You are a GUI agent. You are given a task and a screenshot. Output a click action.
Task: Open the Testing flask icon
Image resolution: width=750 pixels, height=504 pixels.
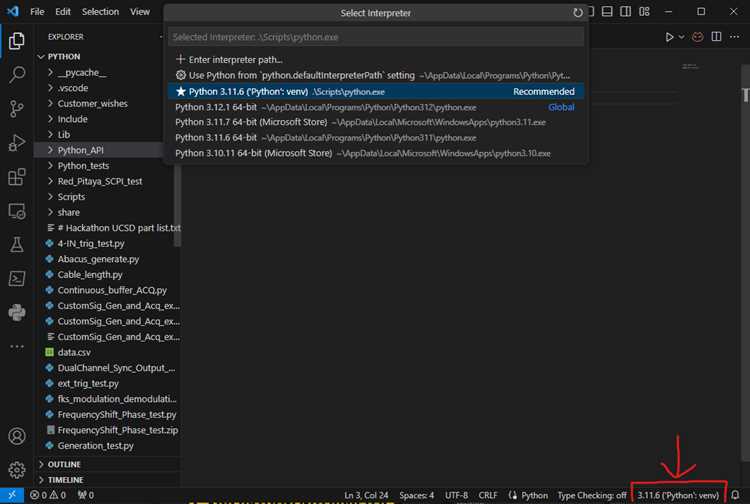click(x=17, y=245)
